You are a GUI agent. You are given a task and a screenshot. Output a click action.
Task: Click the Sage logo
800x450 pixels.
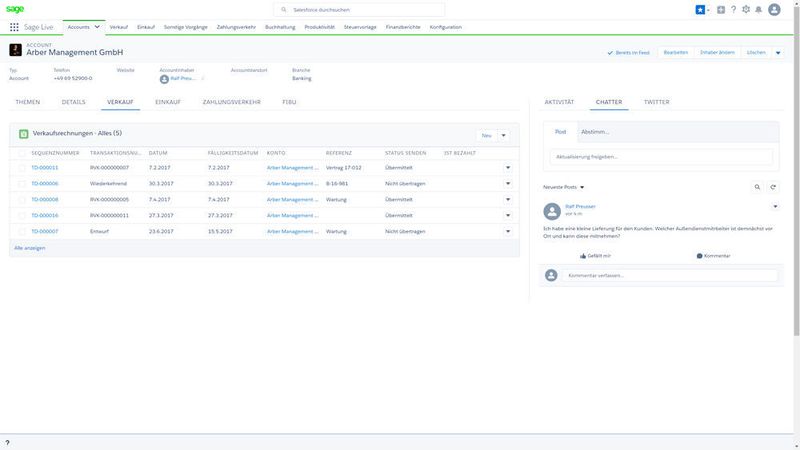15,9
